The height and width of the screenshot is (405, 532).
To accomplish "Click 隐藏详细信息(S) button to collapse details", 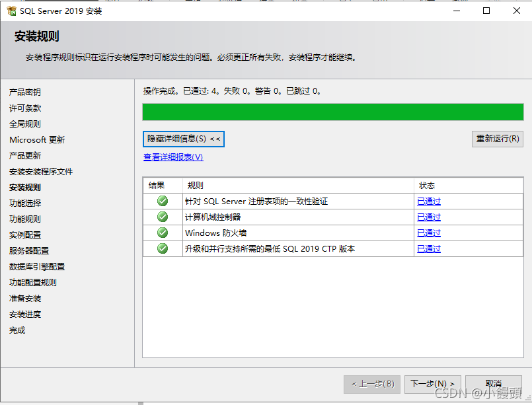I will tap(184, 139).
